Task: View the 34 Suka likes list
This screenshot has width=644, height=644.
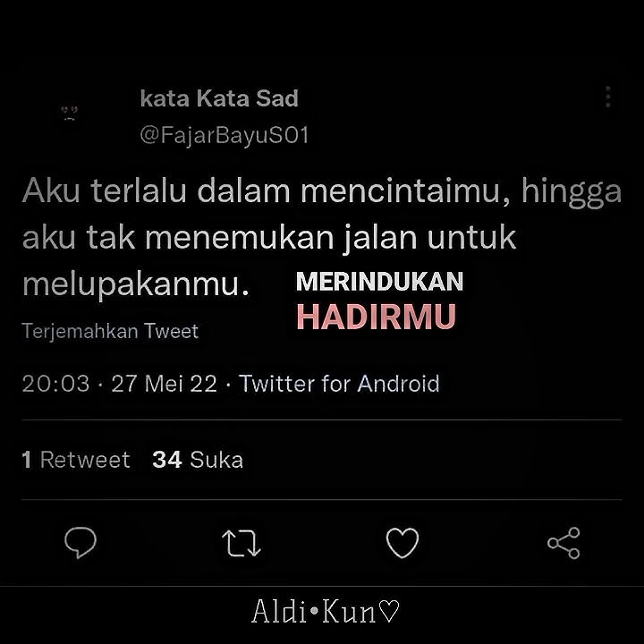Action: 198,459
